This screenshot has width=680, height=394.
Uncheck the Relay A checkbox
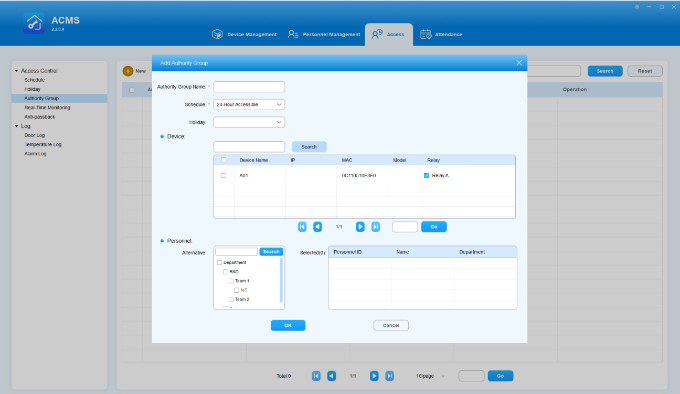(x=426, y=176)
